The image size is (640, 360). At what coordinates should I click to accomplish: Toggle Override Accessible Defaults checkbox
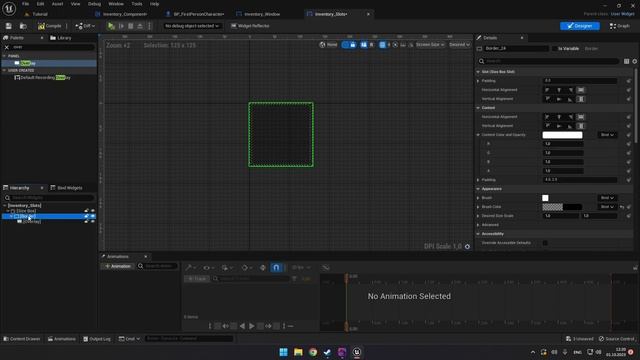pos(545,243)
